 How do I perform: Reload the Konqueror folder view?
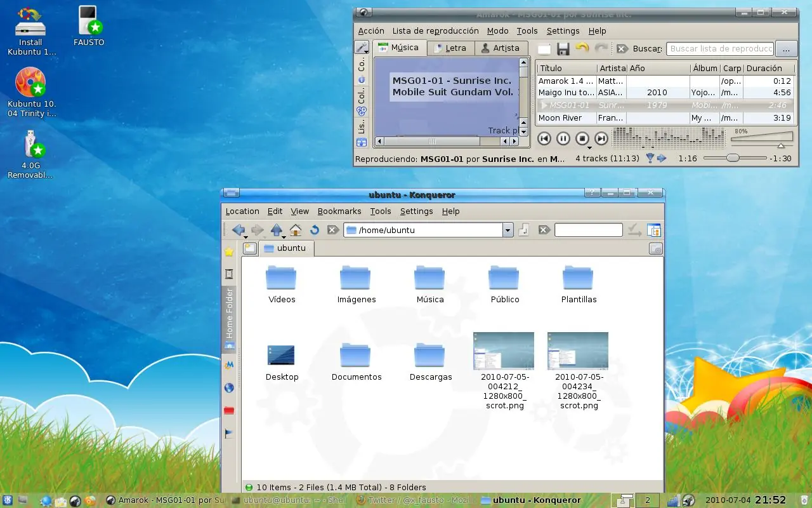[314, 230]
